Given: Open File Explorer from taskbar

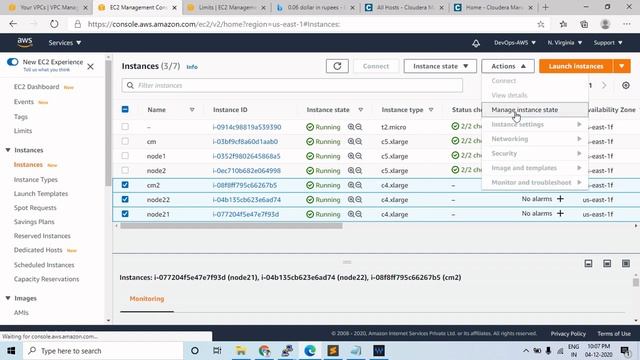Looking at the screenshot, I should click(241, 351).
